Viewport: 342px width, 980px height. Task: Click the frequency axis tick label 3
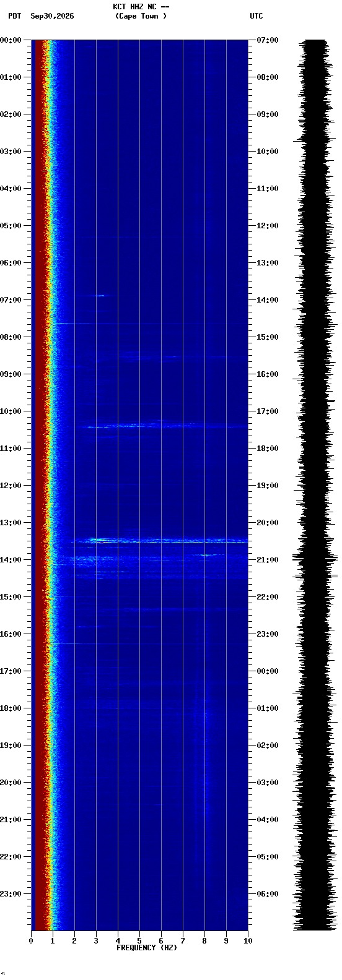point(96,941)
